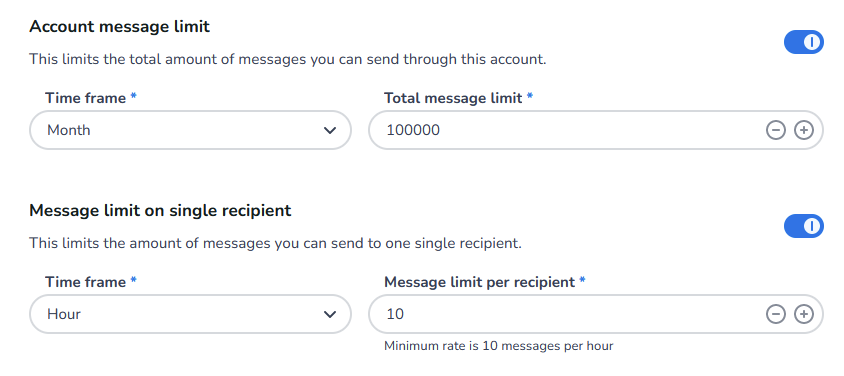Click the Time frame label above Hour
844x376 pixels.
click(x=86, y=282)
